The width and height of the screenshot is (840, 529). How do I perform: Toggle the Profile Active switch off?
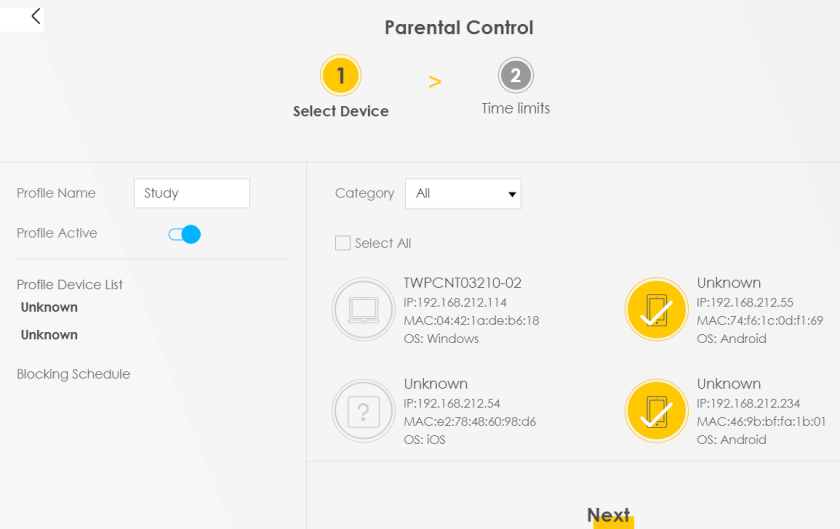click(184, 234)
